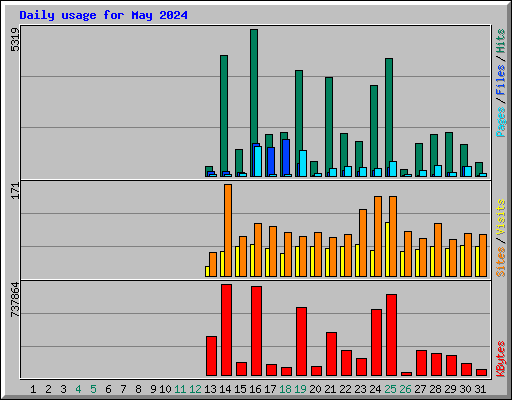Screen dimensions: 512x400
Task: Click the yellow Visits bar for day 13
Action: 207,271
